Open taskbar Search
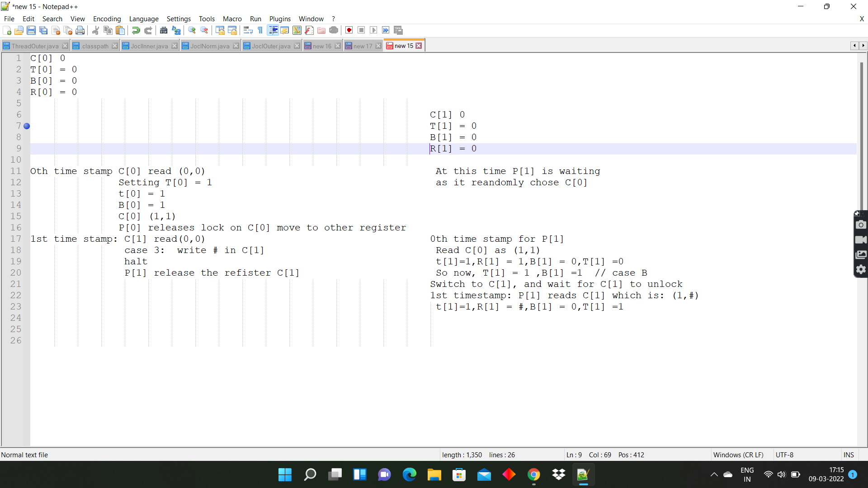Viewport: 868px width, 488px height. coord(310,474)
